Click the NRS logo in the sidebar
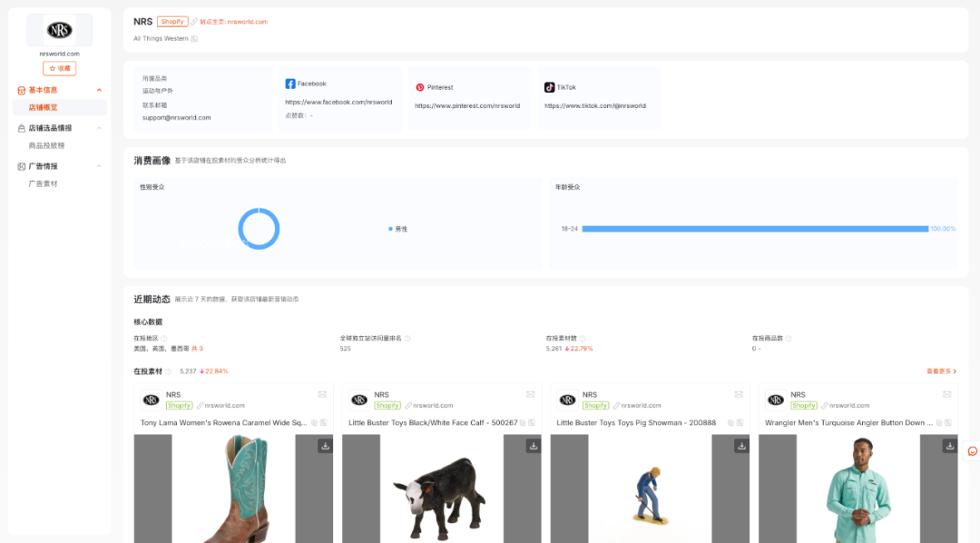Viewport: 980px width, 543px height. point(59,30)
